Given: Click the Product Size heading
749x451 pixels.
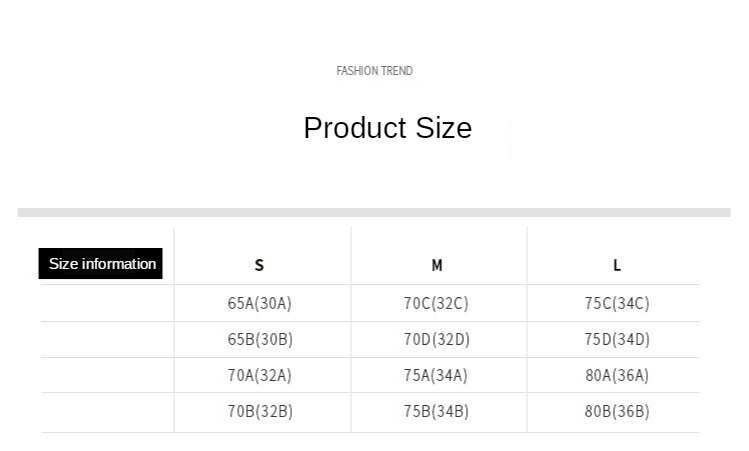Looking at the screenshot, I should 388,128.
